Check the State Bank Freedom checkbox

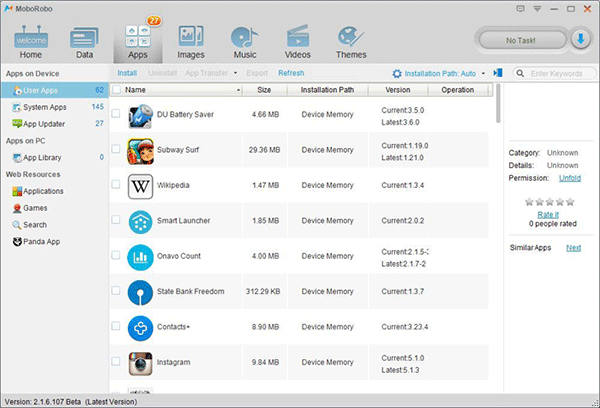pyautogui.click(x=116, y=290)
